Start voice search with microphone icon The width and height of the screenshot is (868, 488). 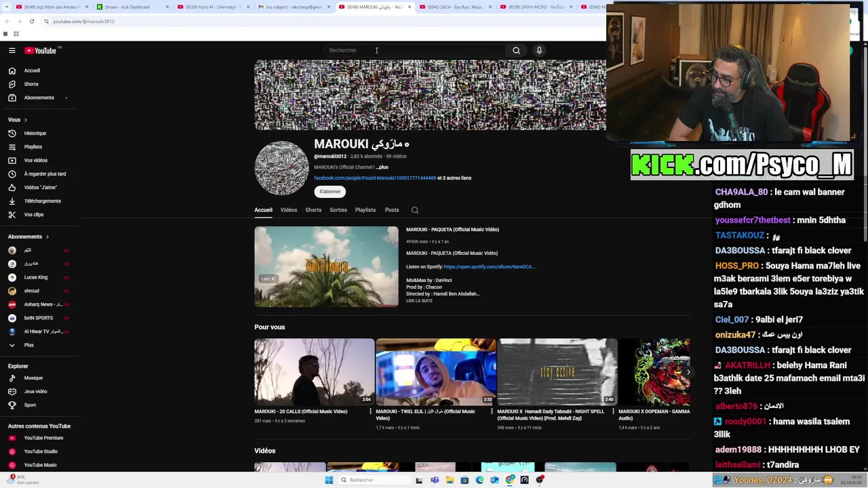[x=539, y=50]
